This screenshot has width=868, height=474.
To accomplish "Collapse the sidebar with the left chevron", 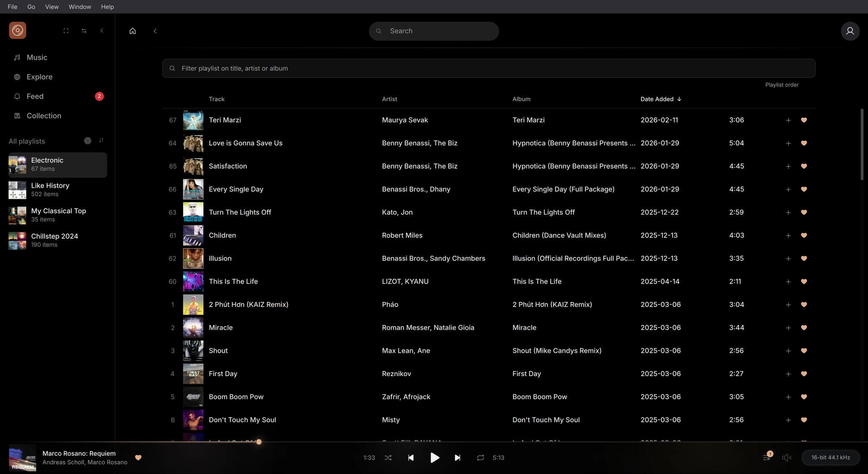I will (102, 31).
